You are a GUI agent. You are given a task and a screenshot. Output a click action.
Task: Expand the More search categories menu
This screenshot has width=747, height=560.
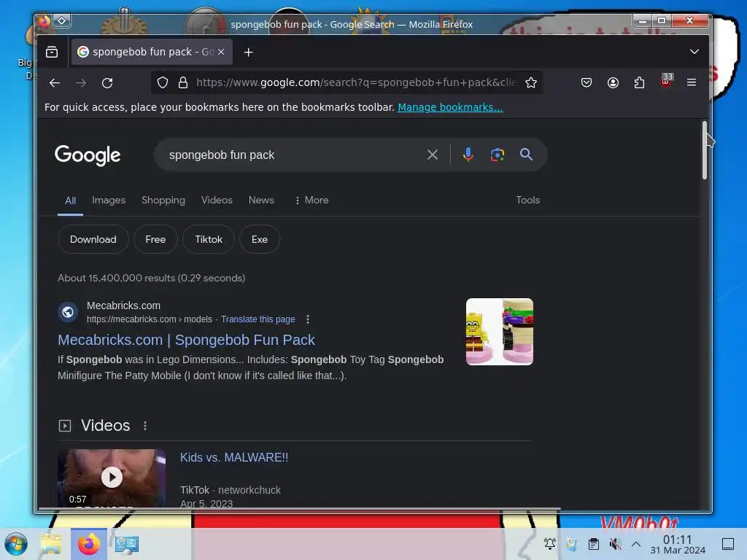click(x=311, y=200)
